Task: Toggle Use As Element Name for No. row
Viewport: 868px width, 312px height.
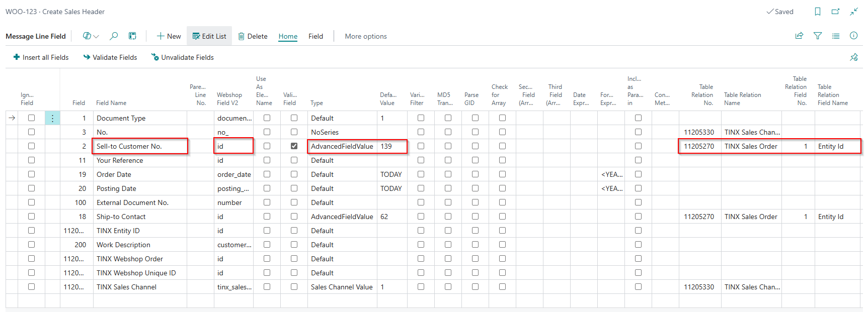Action: coord(267,132)
